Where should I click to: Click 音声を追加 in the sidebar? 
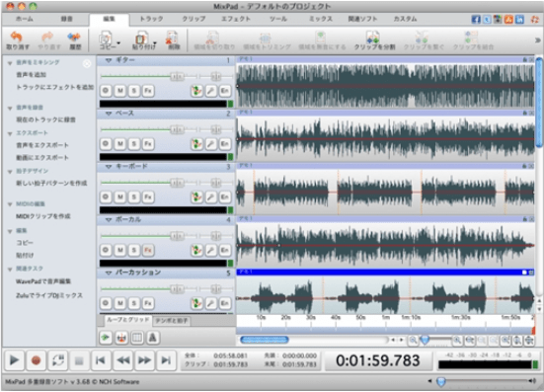(x=32, y=75)
